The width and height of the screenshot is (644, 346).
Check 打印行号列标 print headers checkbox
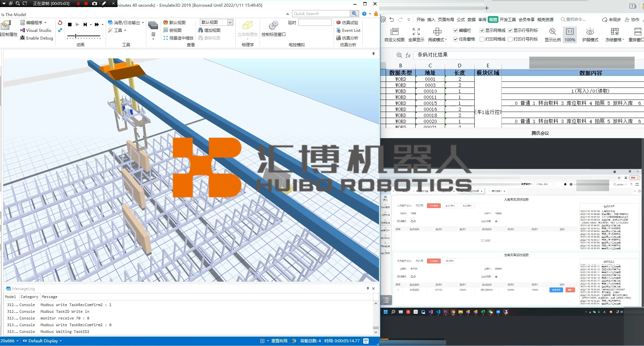click(510, 39)
